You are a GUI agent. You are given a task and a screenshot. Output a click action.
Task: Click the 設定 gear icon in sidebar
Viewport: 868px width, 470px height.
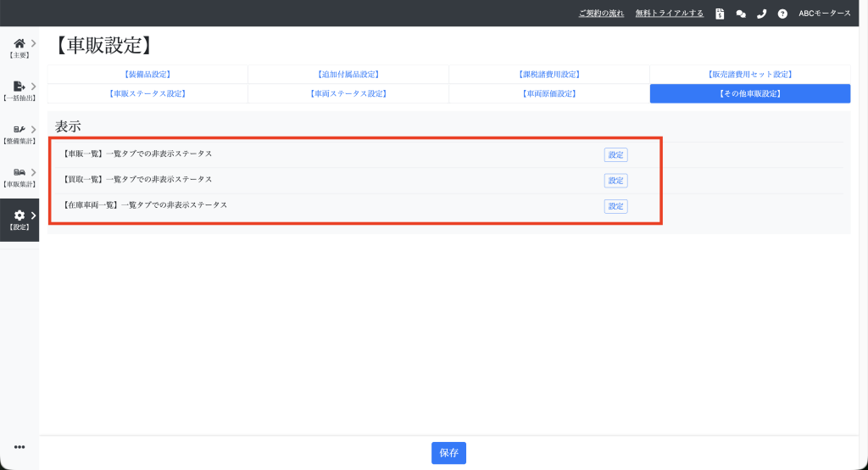click(19, 216)
